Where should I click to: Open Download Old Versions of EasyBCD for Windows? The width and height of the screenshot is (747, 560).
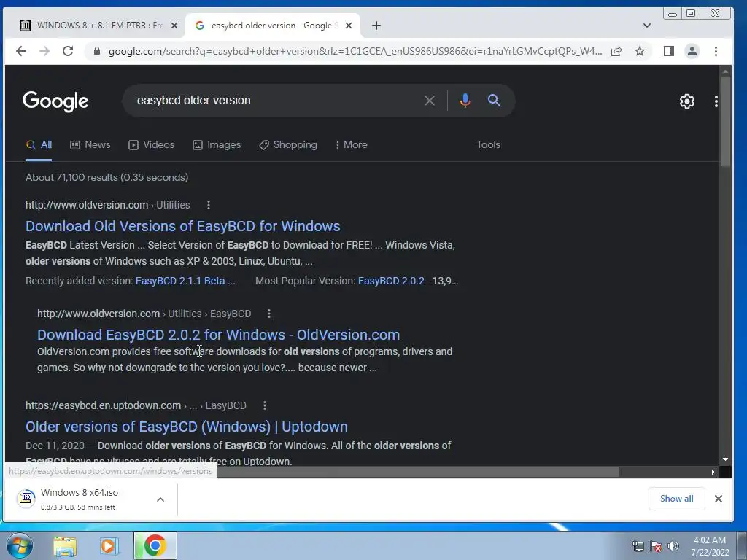point(183,226)
